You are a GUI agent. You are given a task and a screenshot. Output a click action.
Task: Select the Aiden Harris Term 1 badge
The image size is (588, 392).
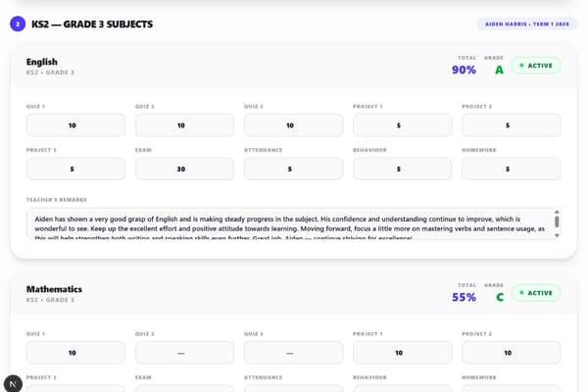pos(527,24)
